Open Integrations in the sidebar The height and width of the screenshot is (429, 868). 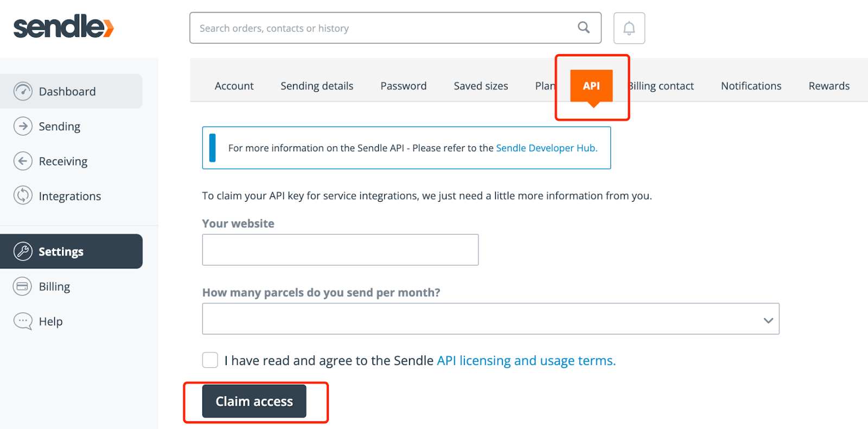(71, 196)
